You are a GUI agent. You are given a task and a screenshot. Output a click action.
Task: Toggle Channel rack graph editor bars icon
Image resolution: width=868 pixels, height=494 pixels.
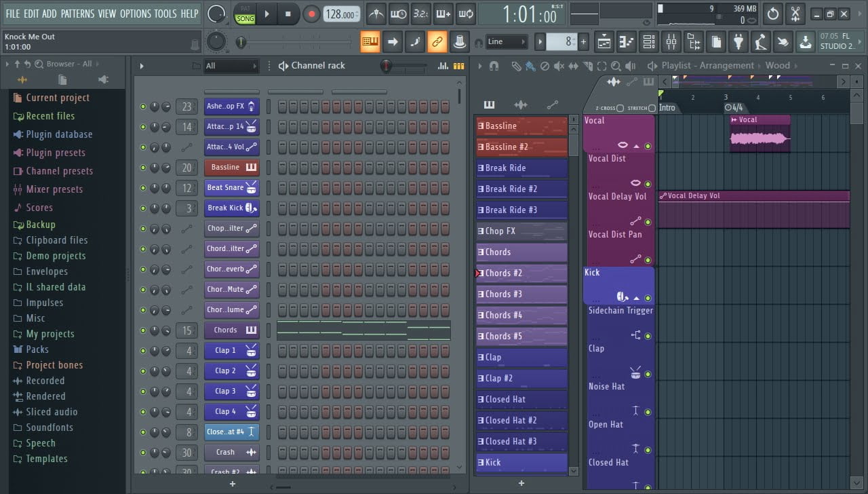tap(443, 66)
